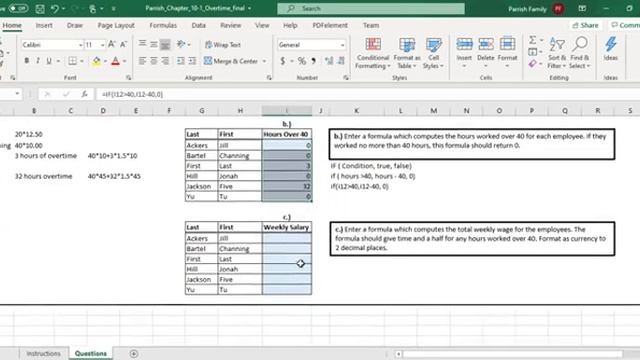Click the AutoSum sigma icon

(533, 40)
